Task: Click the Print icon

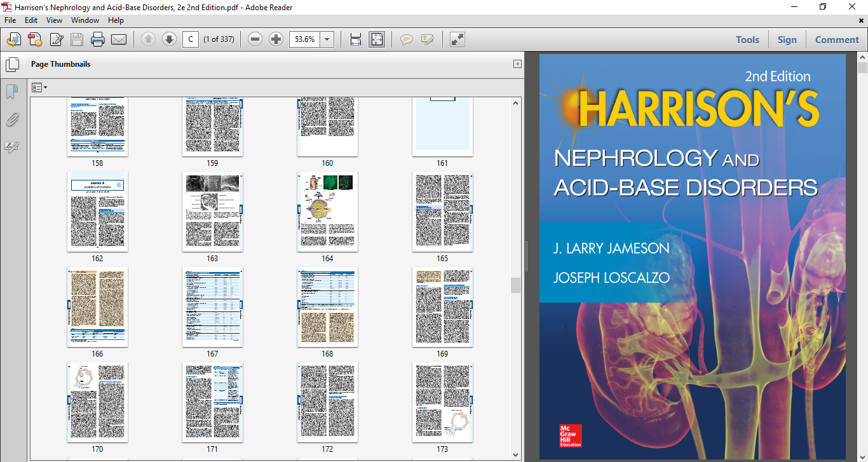Action: click(98, 39)
